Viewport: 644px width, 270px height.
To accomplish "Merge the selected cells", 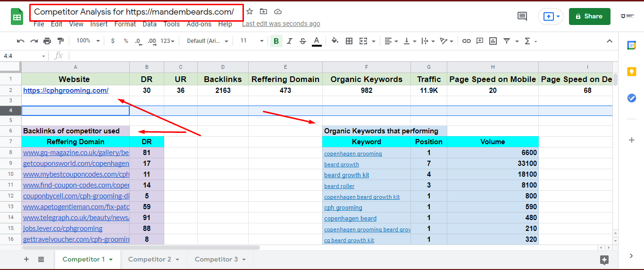I will [363, 41].
